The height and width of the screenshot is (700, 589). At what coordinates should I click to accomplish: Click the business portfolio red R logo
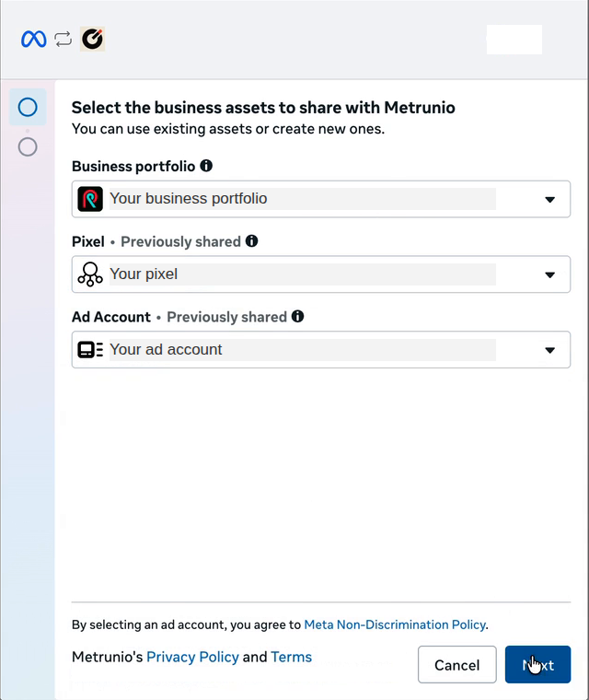tap(90, 199)
